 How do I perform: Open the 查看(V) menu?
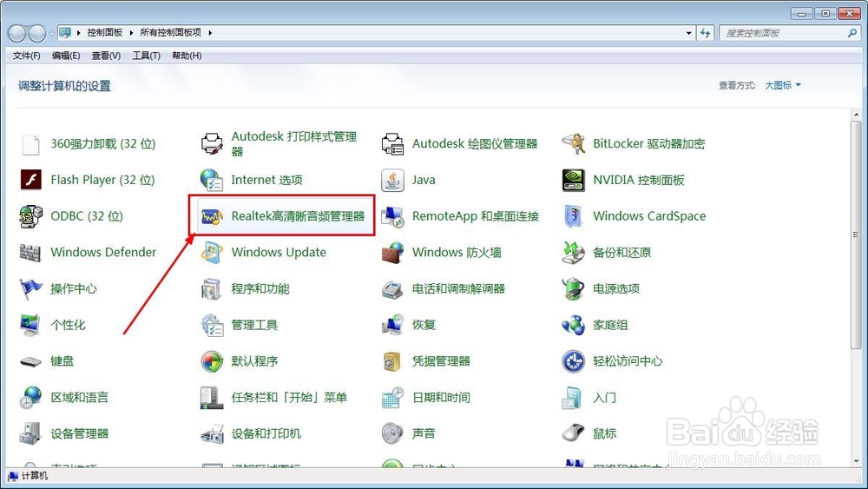[x=106, y=56]
